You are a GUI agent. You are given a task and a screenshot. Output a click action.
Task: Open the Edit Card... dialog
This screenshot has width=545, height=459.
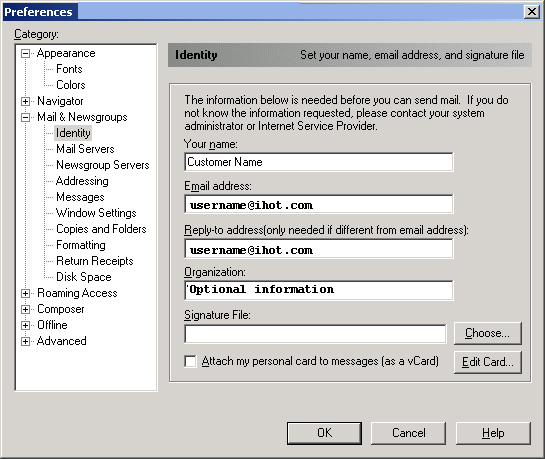tap(488, 362)
